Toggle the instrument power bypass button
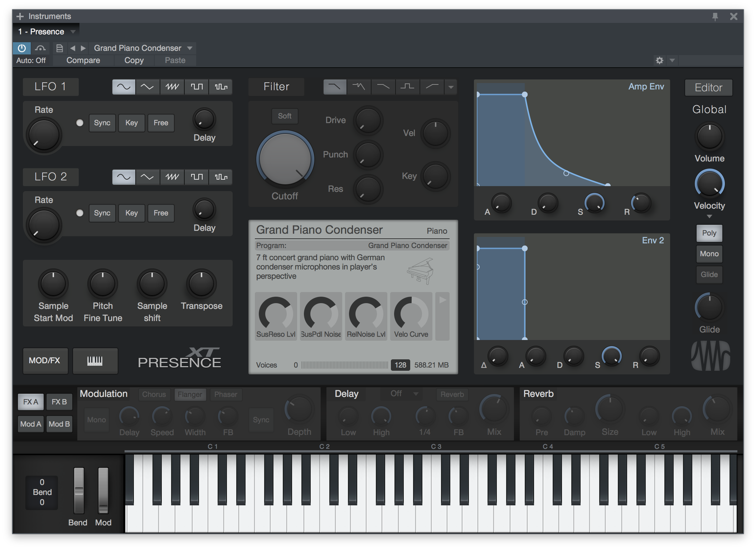Image resolution: width=756 pixels, height=549 pixels. [x=22, y=48]
